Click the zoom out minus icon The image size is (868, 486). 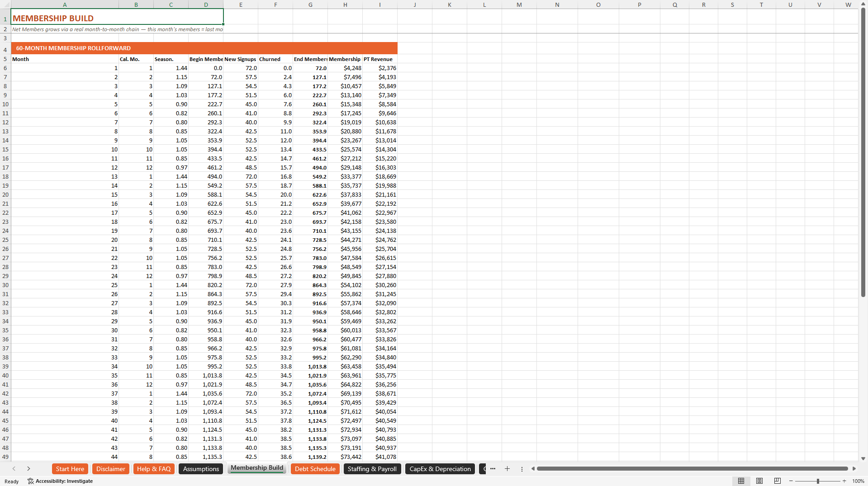[791, 481]
